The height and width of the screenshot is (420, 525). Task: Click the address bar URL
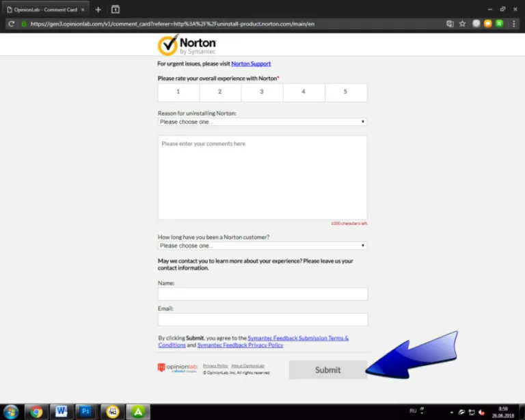pyautogui.click(x=172, y=24)
